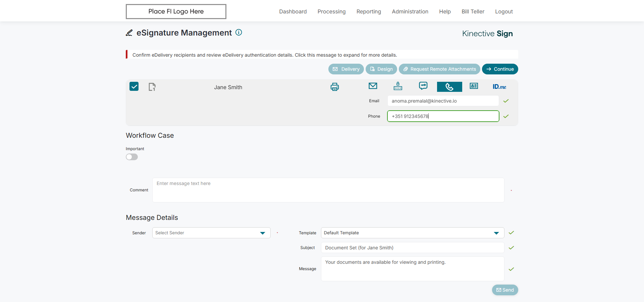Viewport: 644px width, 302px height.
Task: Expand the Default Template dropdown
Action: tap(413, 233)
